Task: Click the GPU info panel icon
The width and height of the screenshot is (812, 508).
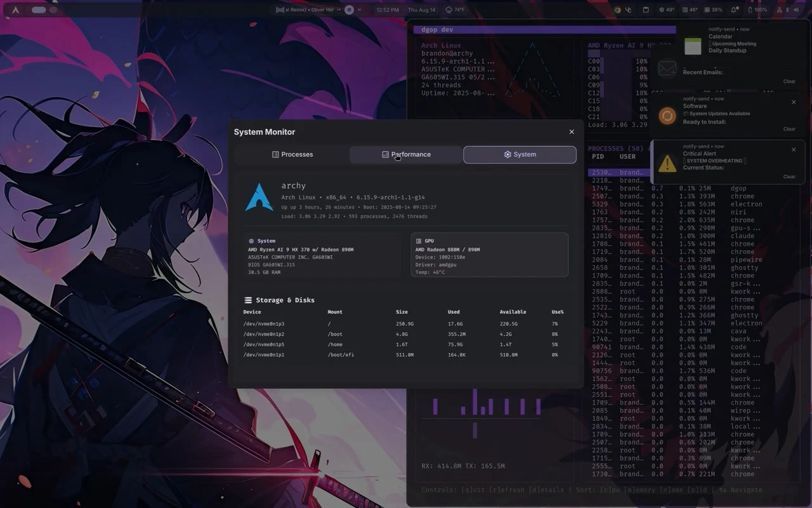Action: 419,240
